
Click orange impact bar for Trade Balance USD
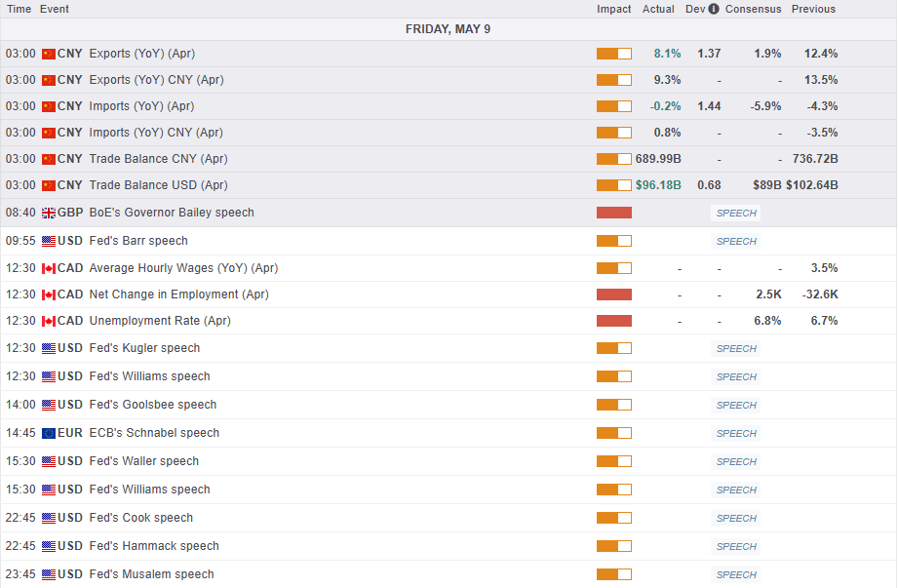tap(613, 185)
